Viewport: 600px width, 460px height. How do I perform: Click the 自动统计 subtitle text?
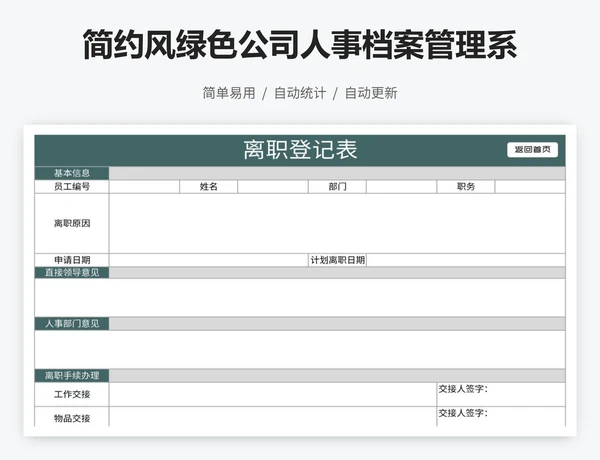(300, 93)
